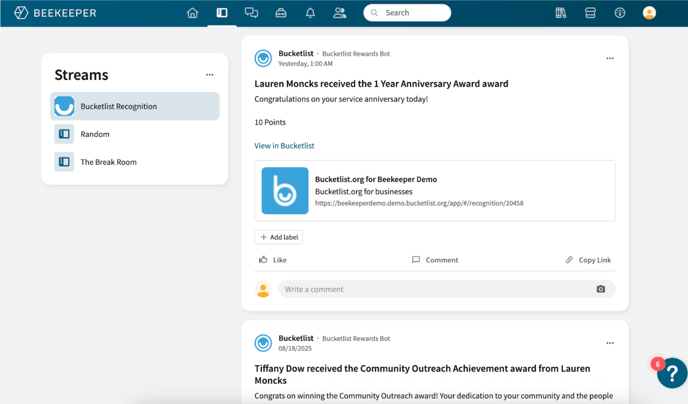Viewport: 688px width, 404px height.
Task: Click Comment on the anniversary post
Action: pos(435,260)
